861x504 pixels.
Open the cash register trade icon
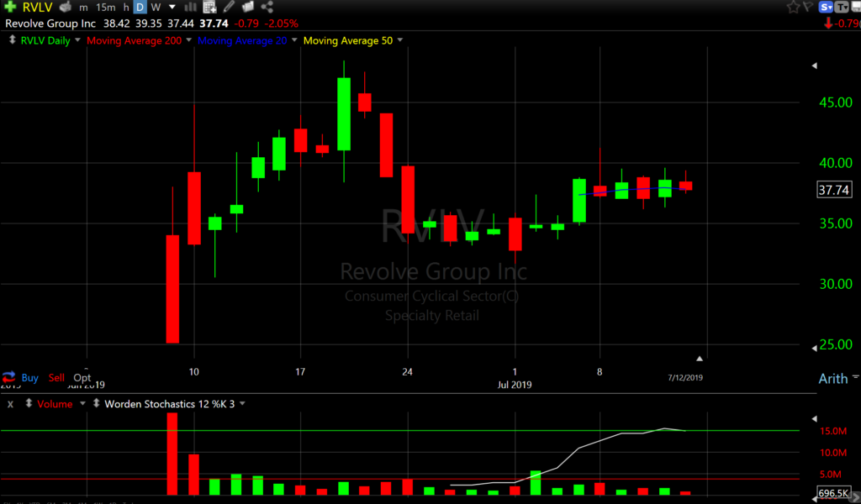tap(66, 7)
